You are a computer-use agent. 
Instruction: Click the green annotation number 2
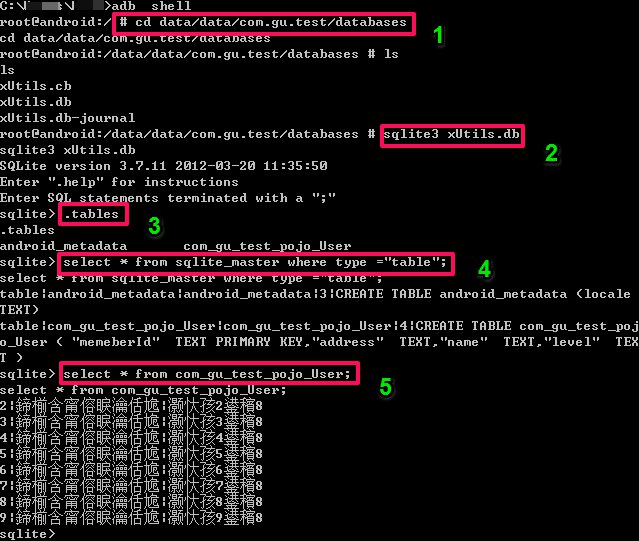(551, 154)
